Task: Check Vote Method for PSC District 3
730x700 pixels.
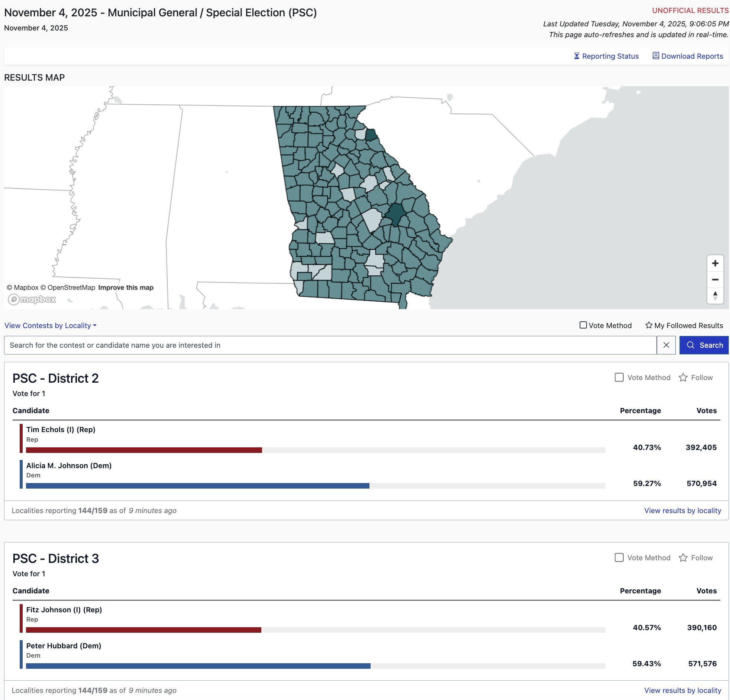Action: pos(618,557)
